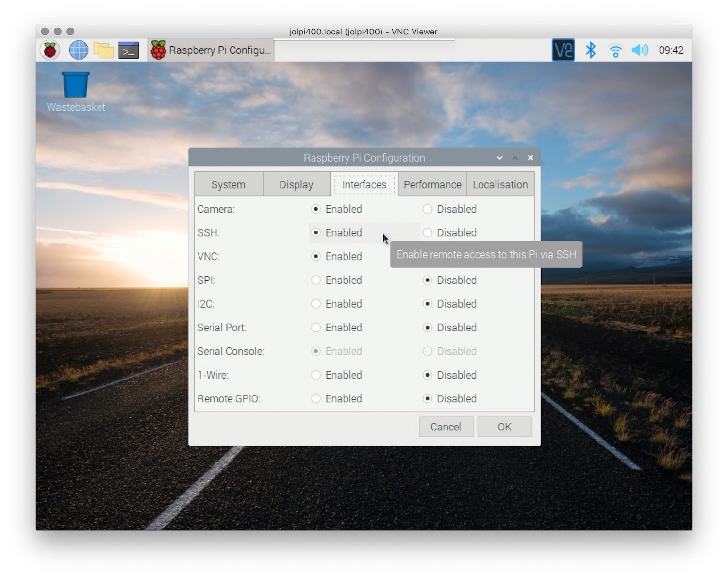Image resolution: width=728 pixels, height=578 pixels.
Task: Click the Remote GPIO: label
Action: 229,399
